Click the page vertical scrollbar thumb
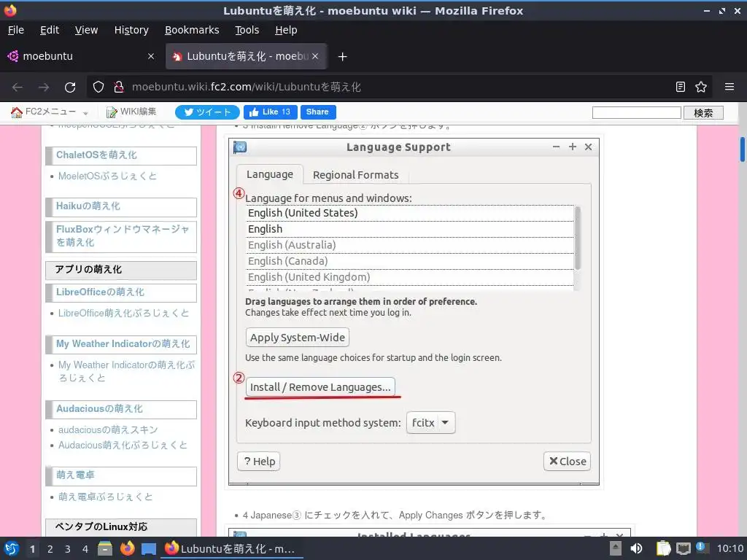747x560 pixels. point(742,149)
